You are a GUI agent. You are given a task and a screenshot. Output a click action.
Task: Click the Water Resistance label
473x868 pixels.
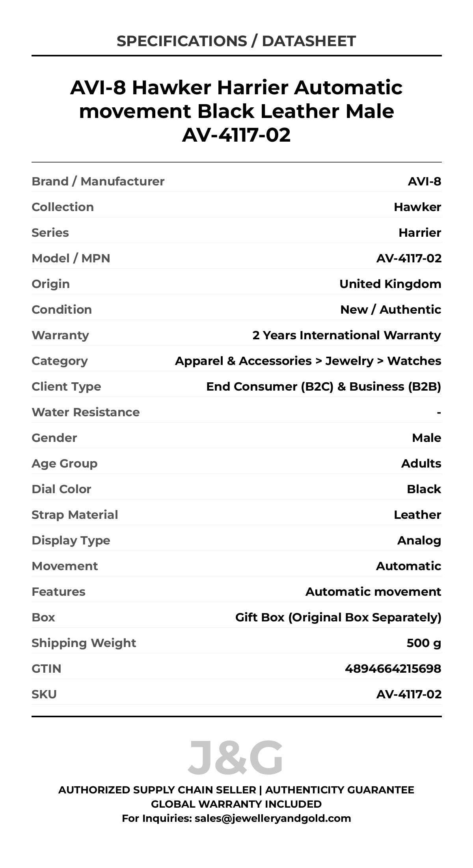[x=86, y=412]
